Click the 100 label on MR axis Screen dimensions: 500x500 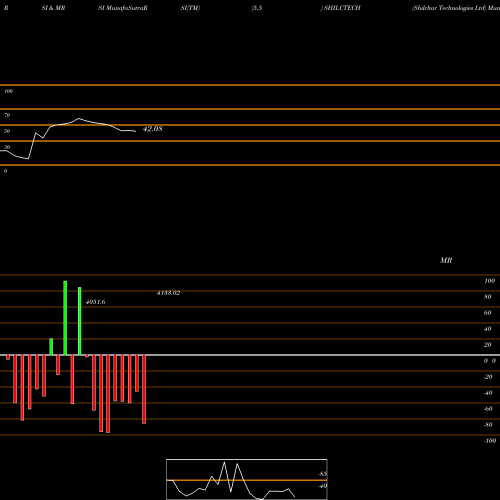[490, 281]
